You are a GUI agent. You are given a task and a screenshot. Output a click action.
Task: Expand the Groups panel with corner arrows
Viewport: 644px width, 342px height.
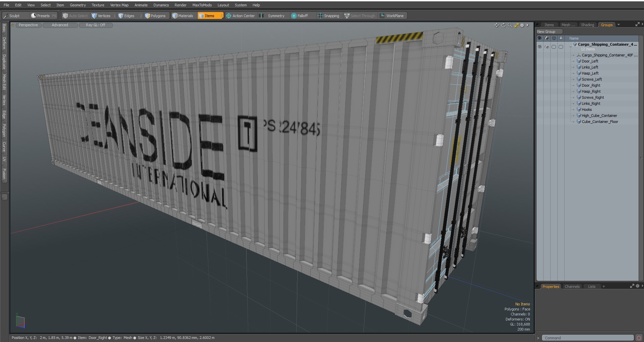point(637,25)
